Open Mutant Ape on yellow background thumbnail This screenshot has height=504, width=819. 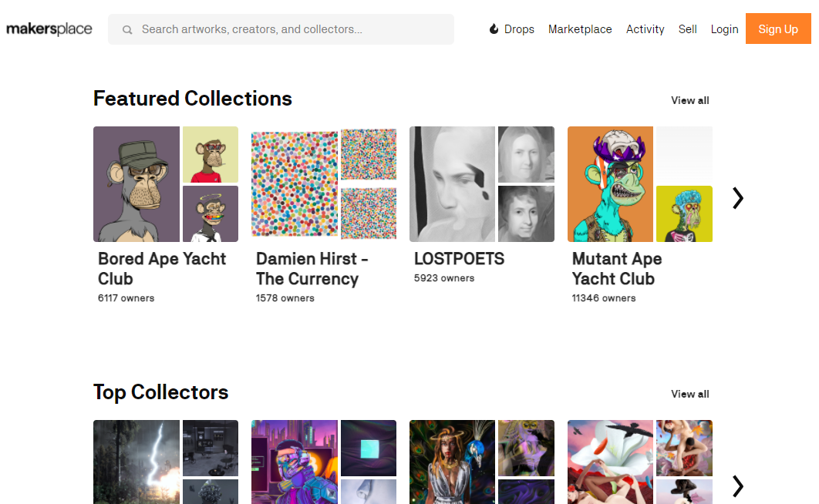click(x=684, y=214)
